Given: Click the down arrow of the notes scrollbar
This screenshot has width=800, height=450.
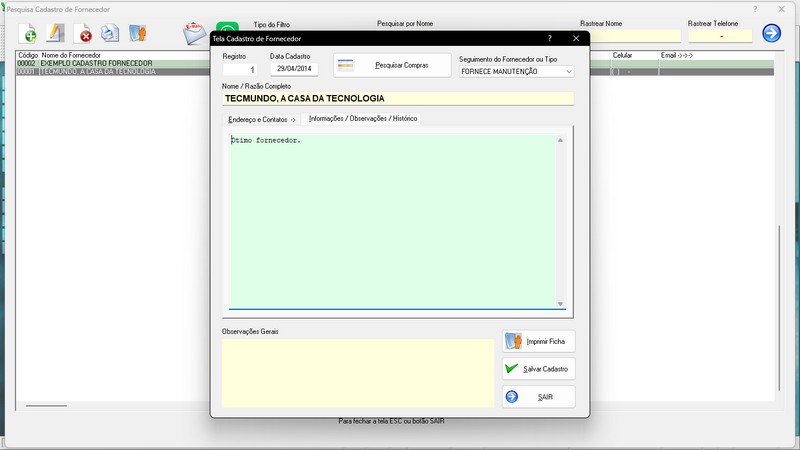Looking at the screenshot, I should click(560, 303).
